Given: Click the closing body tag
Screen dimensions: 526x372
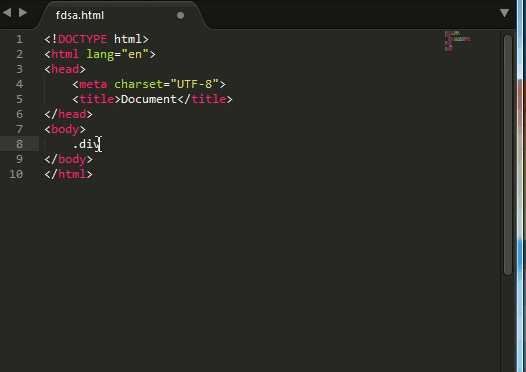Looking at the screenshot, I should [68, 159].
